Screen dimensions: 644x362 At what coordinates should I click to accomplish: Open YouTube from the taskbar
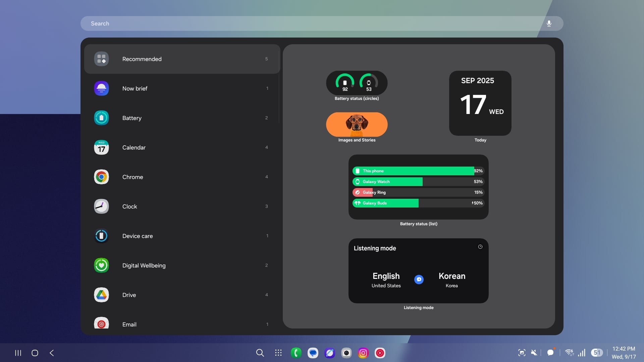pyautogui.click(x=380, y=353)
